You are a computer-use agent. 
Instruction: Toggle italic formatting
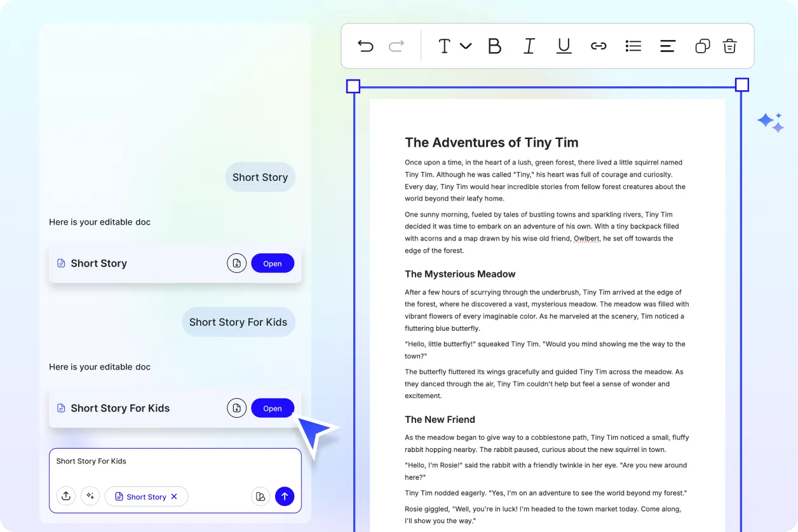pos(529,46)
